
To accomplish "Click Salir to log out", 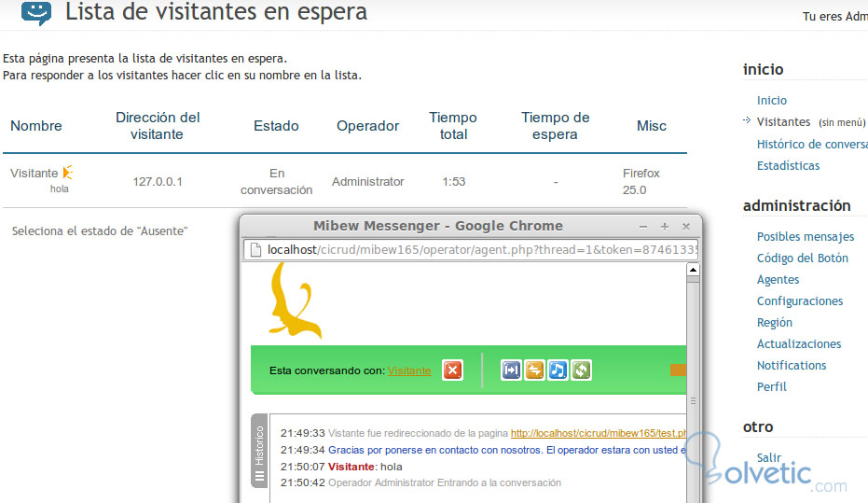I will coord(769,457).
